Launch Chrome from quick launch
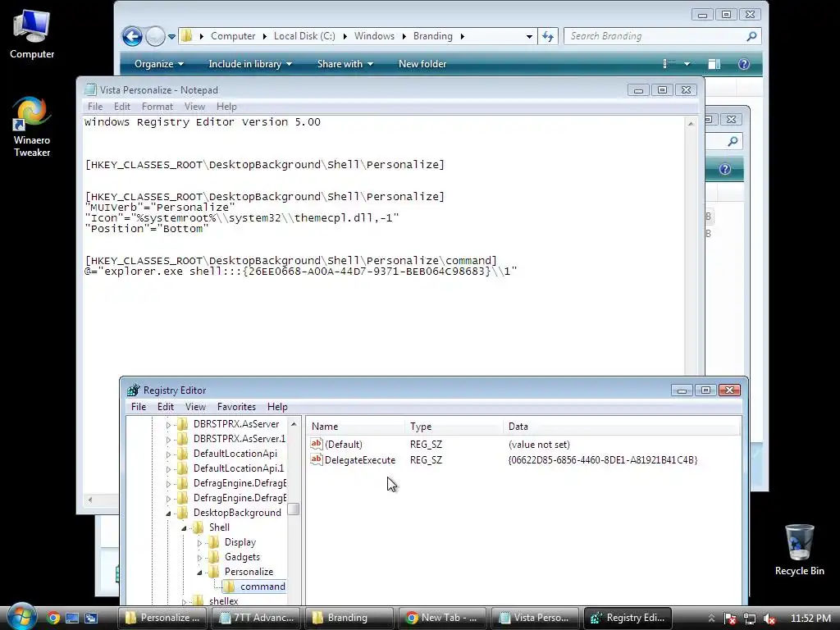This screenshot has width=840, height=630. pyautogui.click(x=53, y=618)
